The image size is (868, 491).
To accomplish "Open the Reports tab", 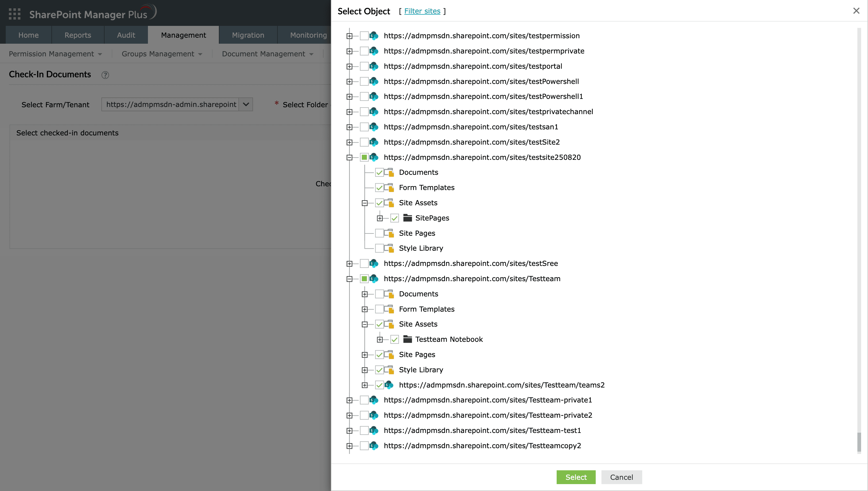I will (x=78, y=35).
